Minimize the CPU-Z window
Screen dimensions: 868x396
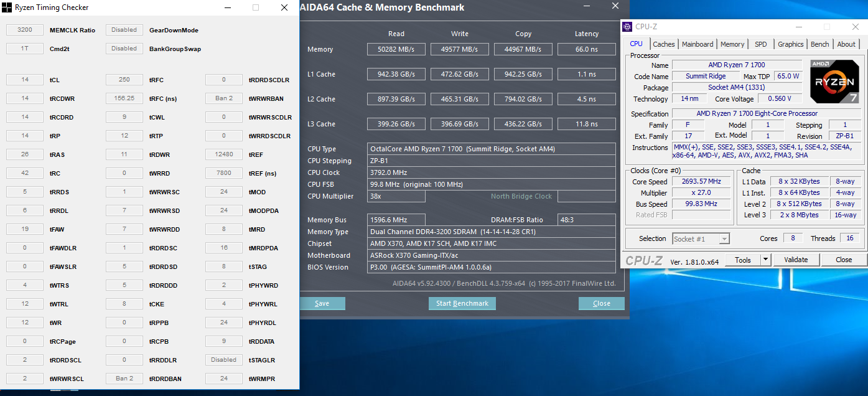tap(798, 27)
